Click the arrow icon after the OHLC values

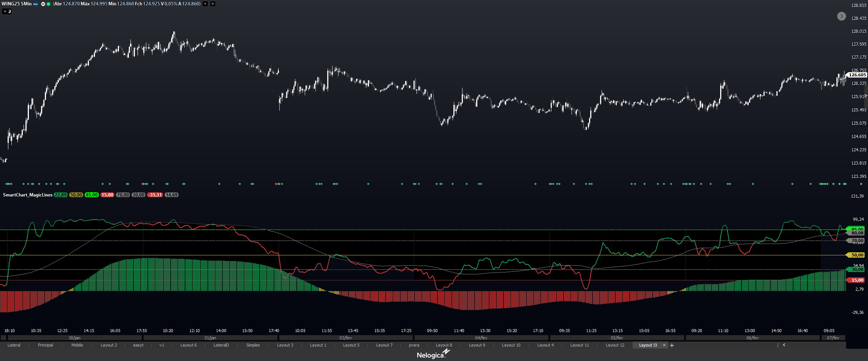pos(205,4)
